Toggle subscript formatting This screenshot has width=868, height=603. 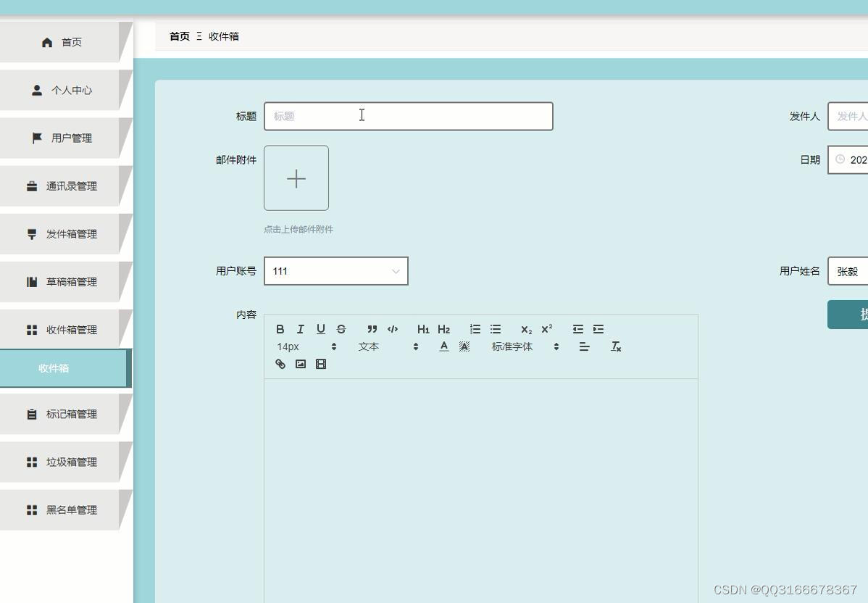pos(525,328)
